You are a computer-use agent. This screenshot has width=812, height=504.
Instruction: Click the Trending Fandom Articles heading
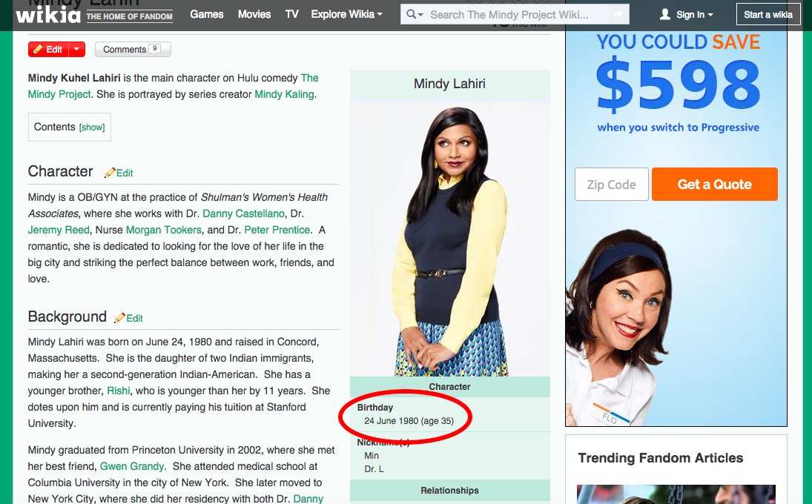(x=660, y=458)
